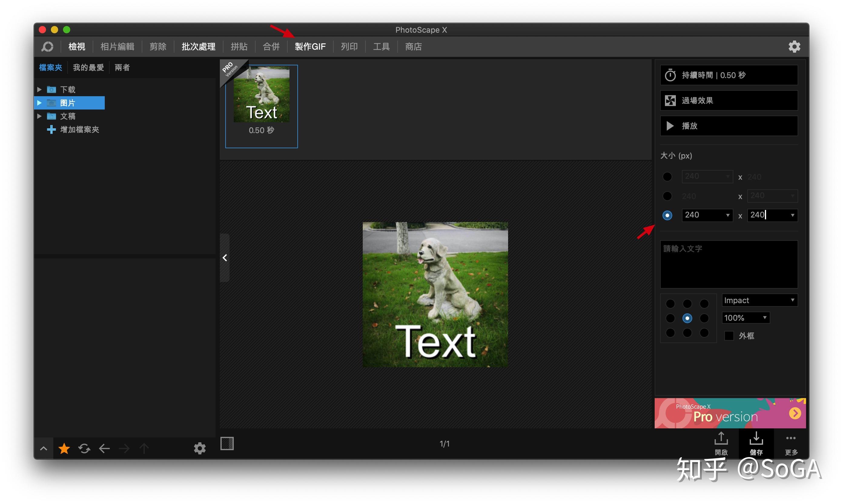
Task: Open the 100% text size dropdown
Action: coord(745,318)
